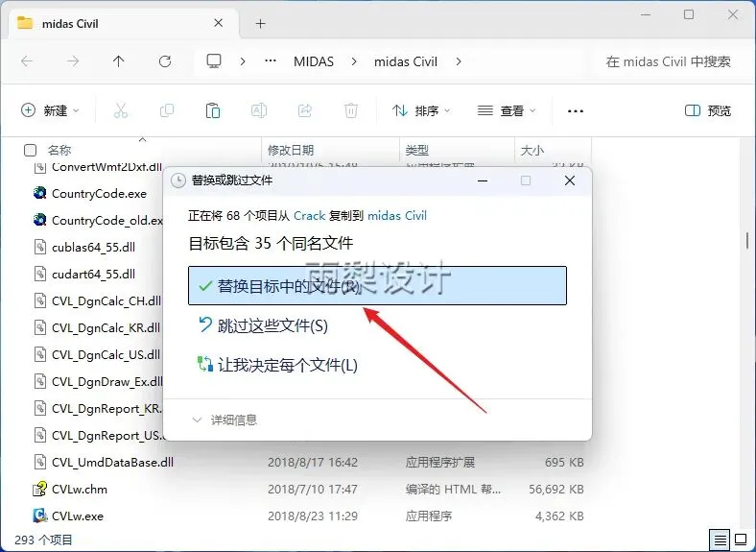The height and width of the screenshot is (552, 756).
Task: Choose 跳过这些文件(S)
Action: [x=263, y=325]
